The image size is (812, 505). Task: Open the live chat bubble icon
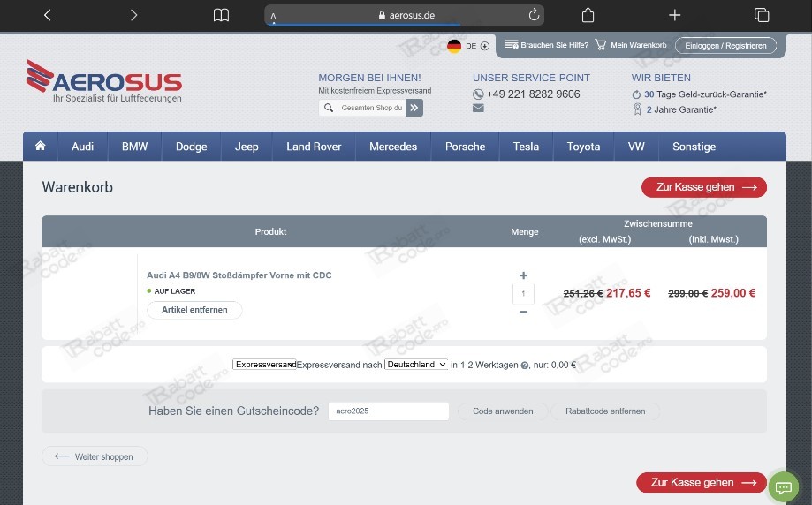click(x=784, y=486)
